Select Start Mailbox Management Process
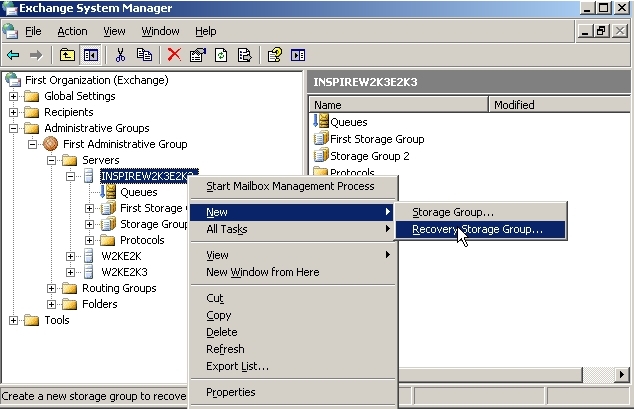Viewport: 634px width, 409px height. point(294,186)
